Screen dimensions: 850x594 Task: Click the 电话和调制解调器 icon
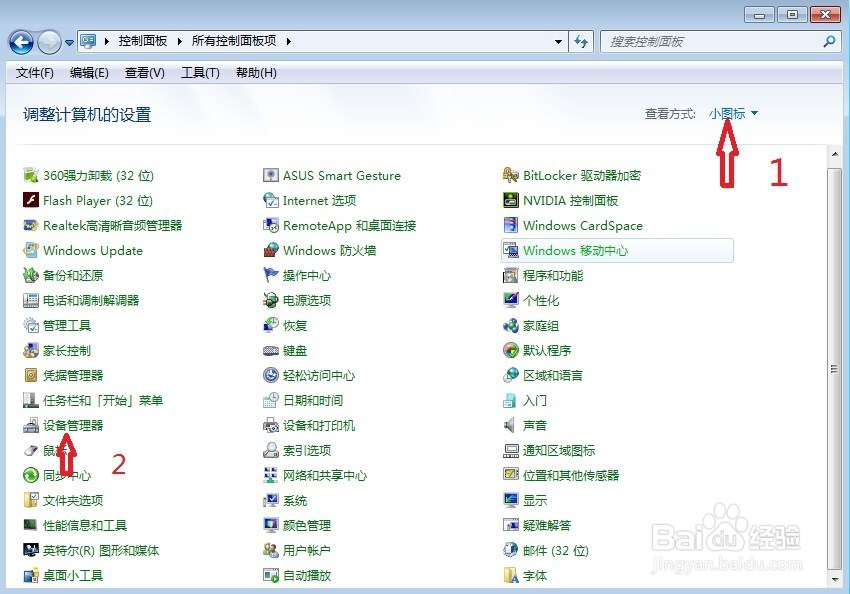click(x=31, y=300)
